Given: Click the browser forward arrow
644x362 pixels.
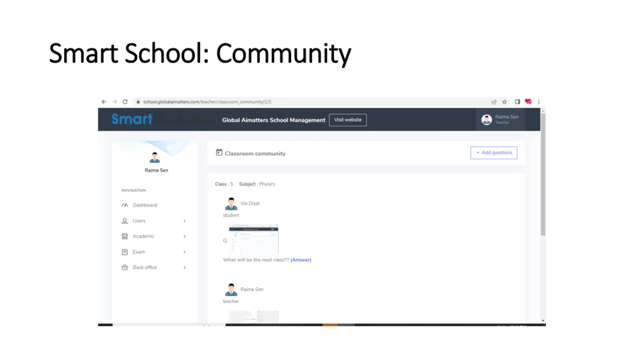Looking at the screenshot, I should tap(114, 102).
